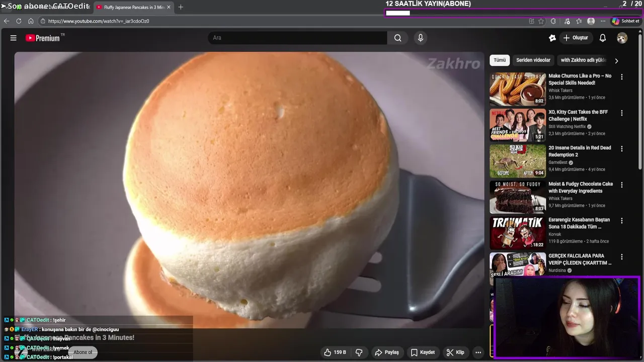Open the Oluştur create button

pyautogui.click(x=576, y=38)
